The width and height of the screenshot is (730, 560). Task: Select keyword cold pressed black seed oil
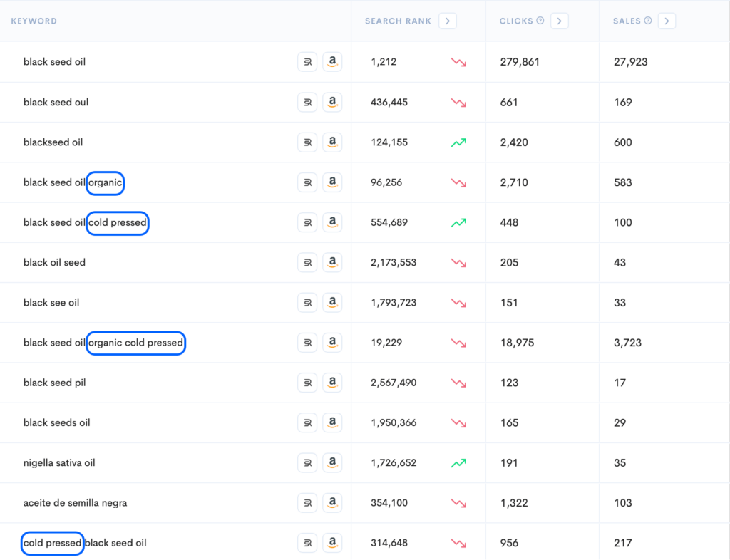84,543
